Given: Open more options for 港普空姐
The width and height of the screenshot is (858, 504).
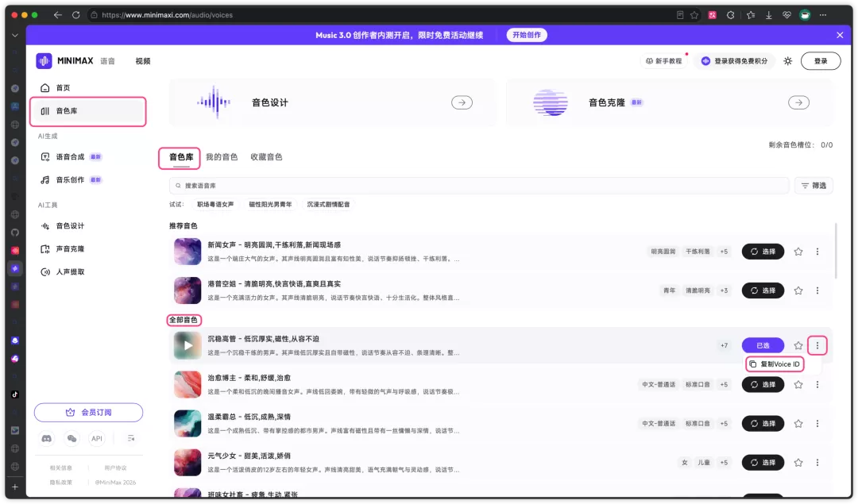Looking at the screenshot, I should [x=817, y=290].
